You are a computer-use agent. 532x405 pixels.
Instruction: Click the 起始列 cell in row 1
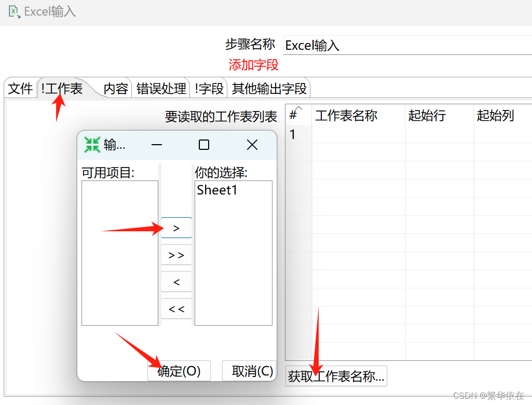(503, 134)
